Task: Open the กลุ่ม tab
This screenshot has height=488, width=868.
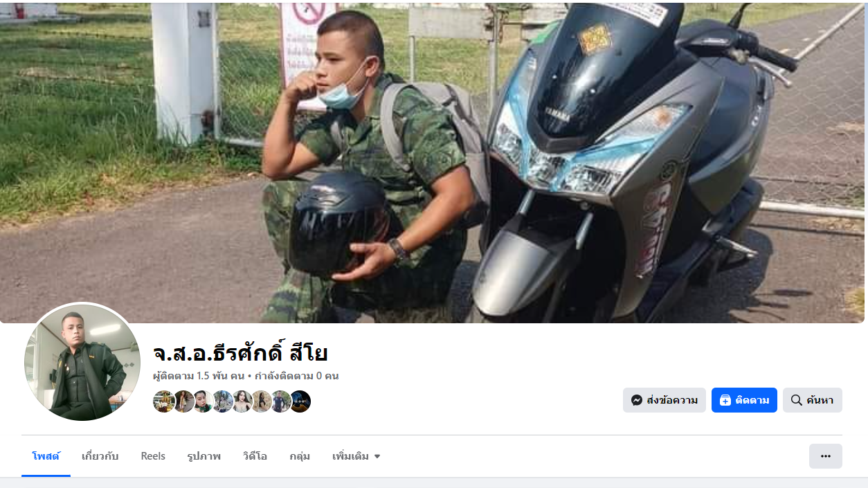Action: point(300,456)
